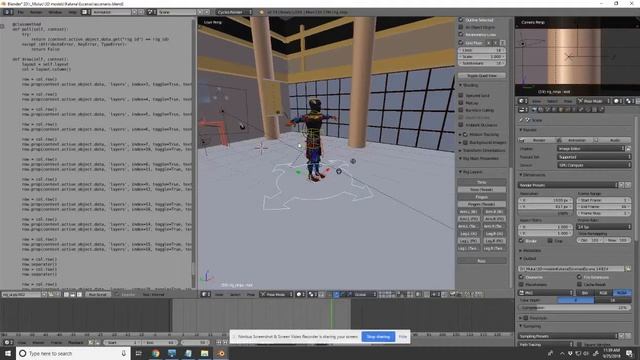Open the Render Presets dropdown

[568, 185]
